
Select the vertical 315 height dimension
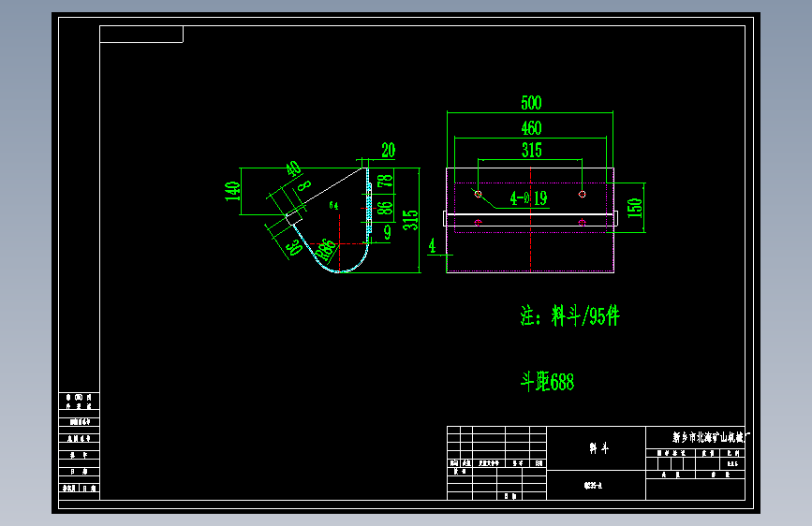click(x=410, y=220)
